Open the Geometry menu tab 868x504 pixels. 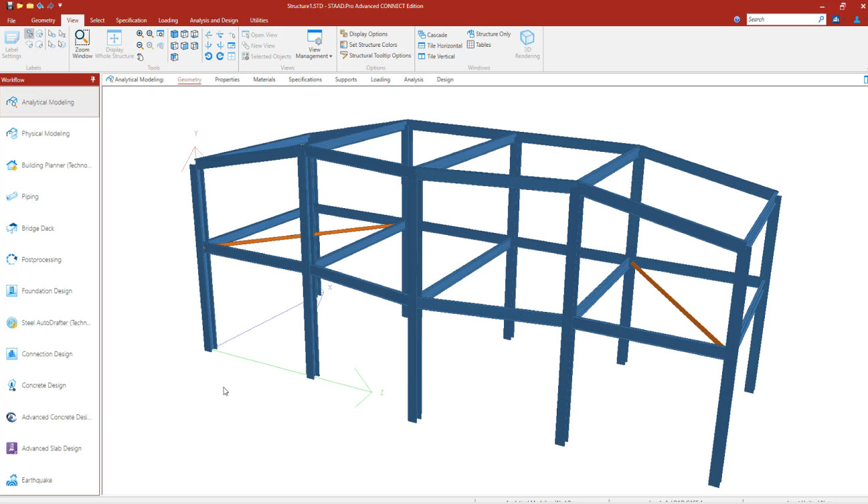click(43, 20)
